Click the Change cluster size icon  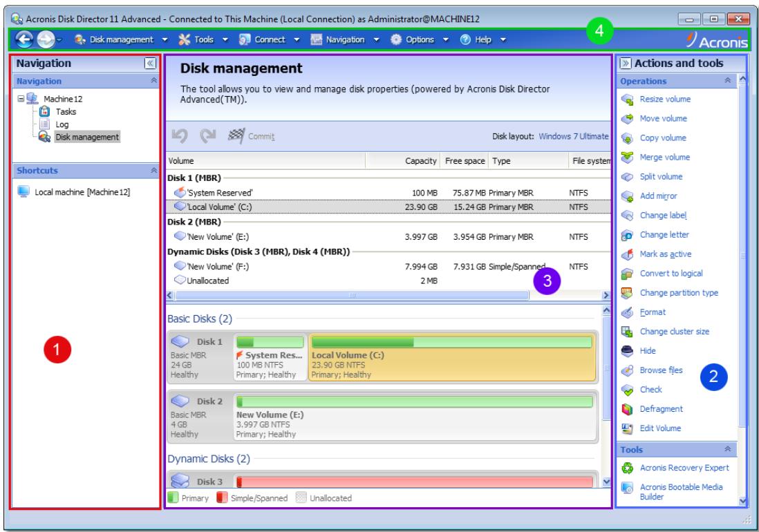(628, 332)
